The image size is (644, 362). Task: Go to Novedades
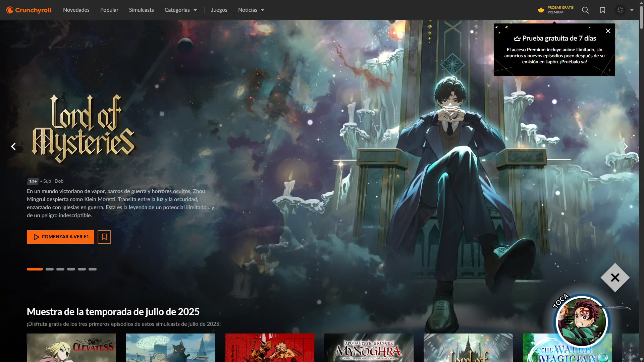coord(76,10)
